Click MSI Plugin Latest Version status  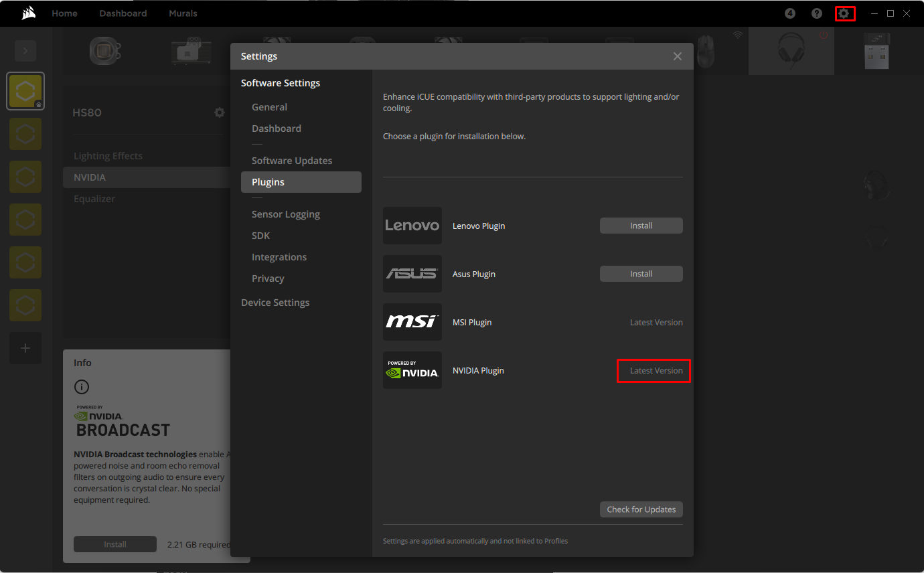coord(656,322)
